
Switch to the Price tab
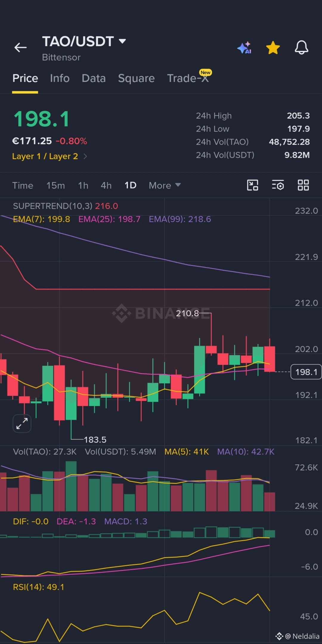click(25, 78)
